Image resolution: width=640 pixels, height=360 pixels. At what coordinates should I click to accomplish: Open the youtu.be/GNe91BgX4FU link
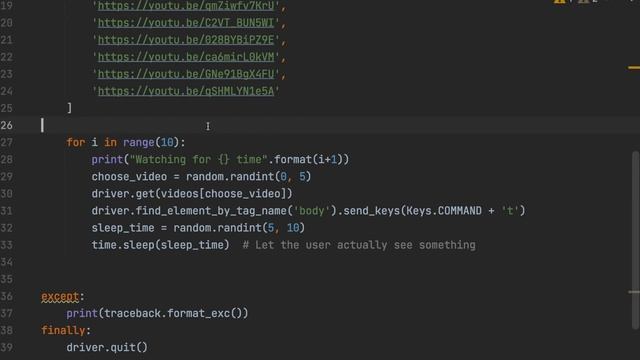pyautogui.click(x=186, y=74)
